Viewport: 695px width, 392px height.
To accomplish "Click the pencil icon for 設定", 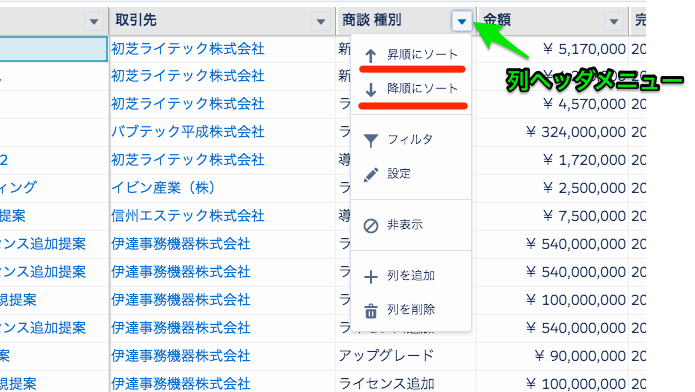I will click(371, 174).
